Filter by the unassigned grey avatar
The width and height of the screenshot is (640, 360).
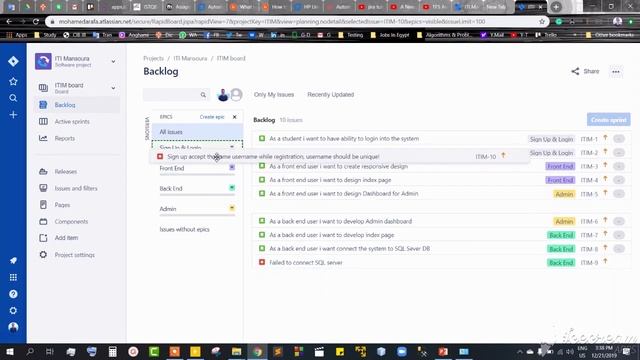(236, 95)
